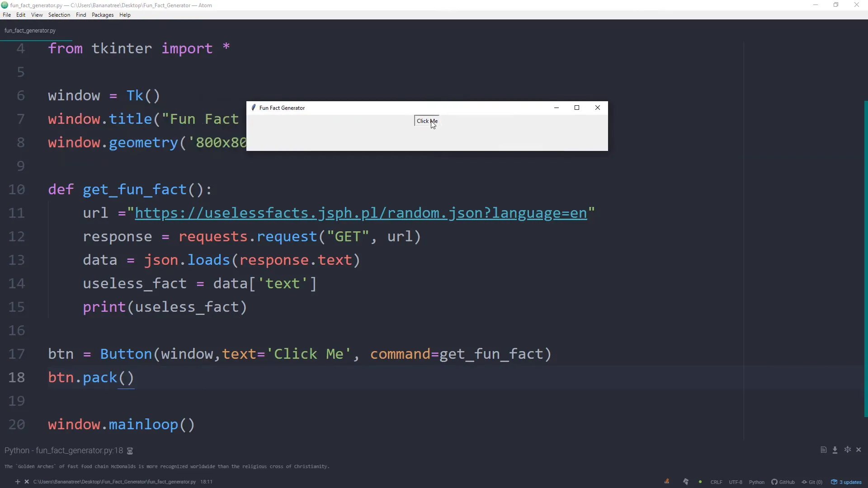Screen dimensions: 868x488
Task: Click the green linter status dot
Action: (701, 482)
